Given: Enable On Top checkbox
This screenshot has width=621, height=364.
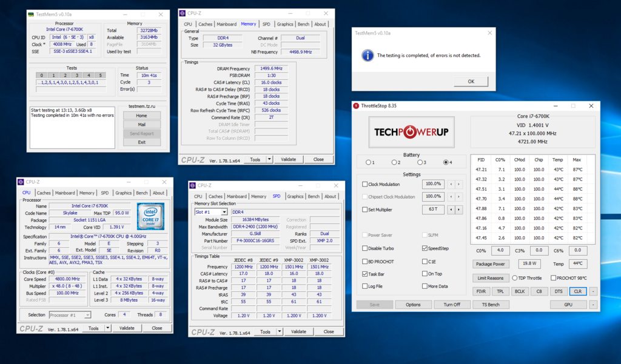Looking at the screenshot, I should pyautogui.click(x=425, y=274).
